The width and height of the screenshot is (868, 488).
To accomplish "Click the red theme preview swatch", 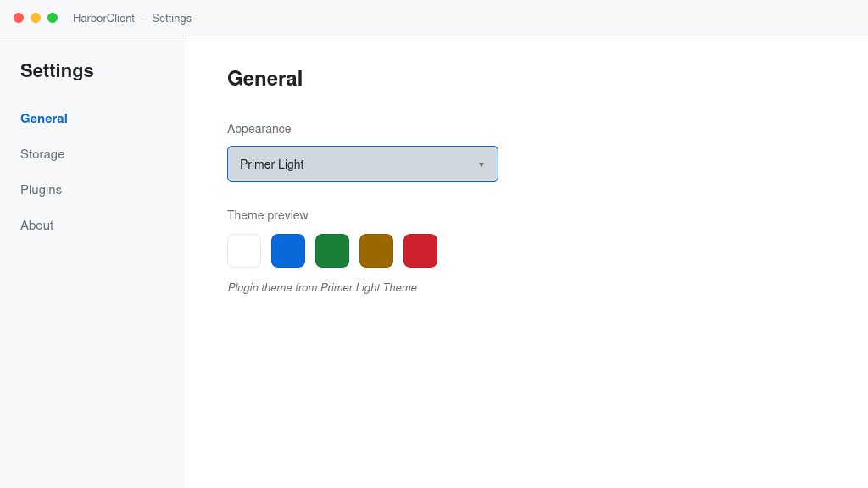I will pos(420,251).
